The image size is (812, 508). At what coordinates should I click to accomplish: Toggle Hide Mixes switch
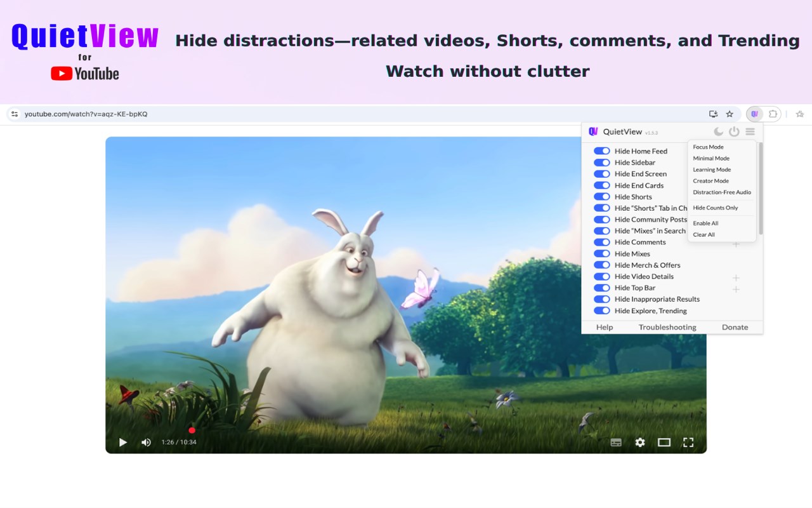601,253
